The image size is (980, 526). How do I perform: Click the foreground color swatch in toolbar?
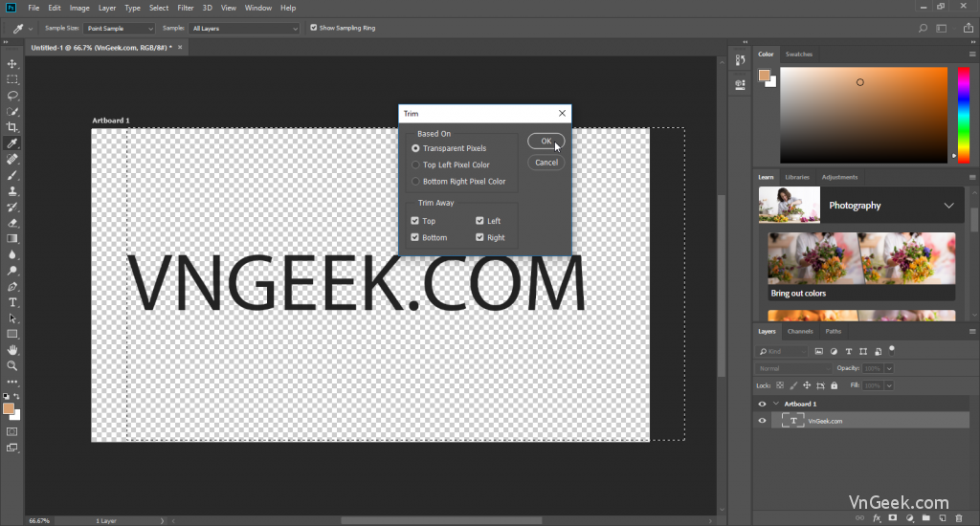(x=8, y=408)
